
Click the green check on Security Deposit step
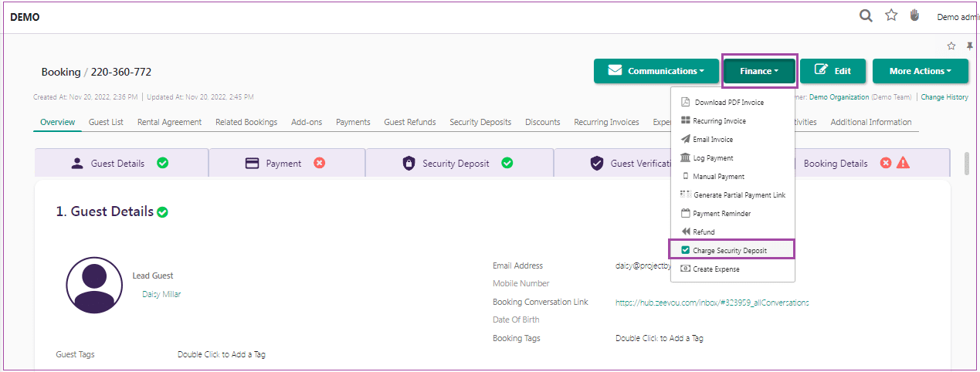[x=507, y=163]
